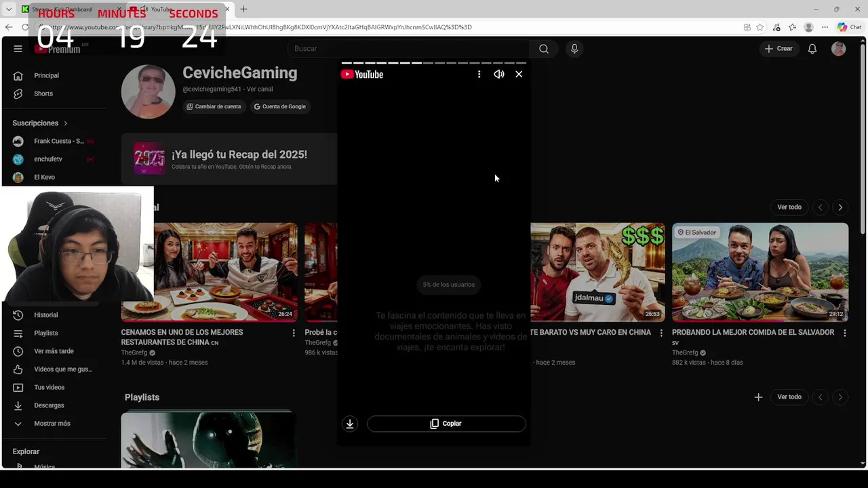Viewport: 868px width, 488px height.
Task: Click Cambiar de cuenta button
Action: (x=214, y=106)
